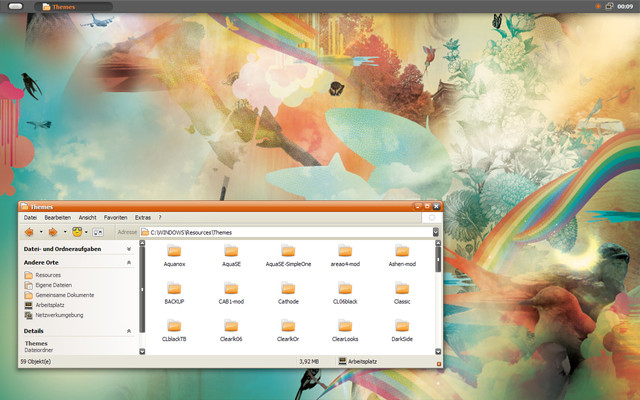Collapse the Details section

click(x=129, y=331)
